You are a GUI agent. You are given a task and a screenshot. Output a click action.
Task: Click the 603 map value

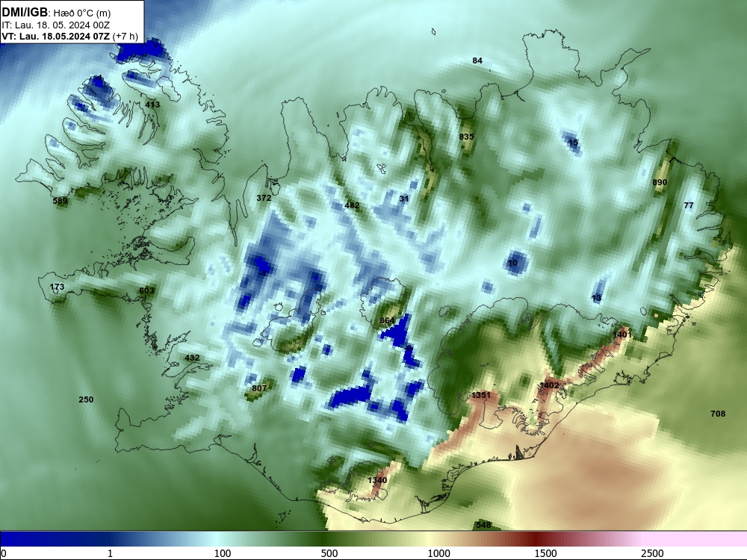[146, 291]
